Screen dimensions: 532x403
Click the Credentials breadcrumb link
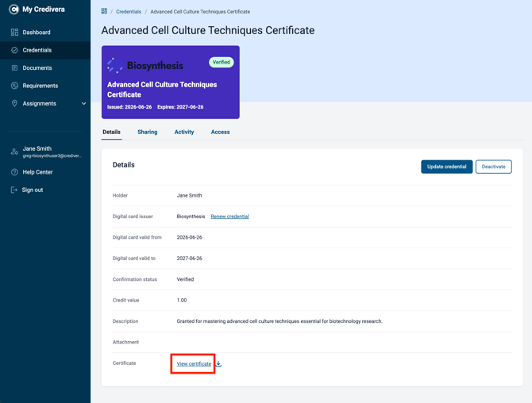pyautogui.click(x=129, y=12)
